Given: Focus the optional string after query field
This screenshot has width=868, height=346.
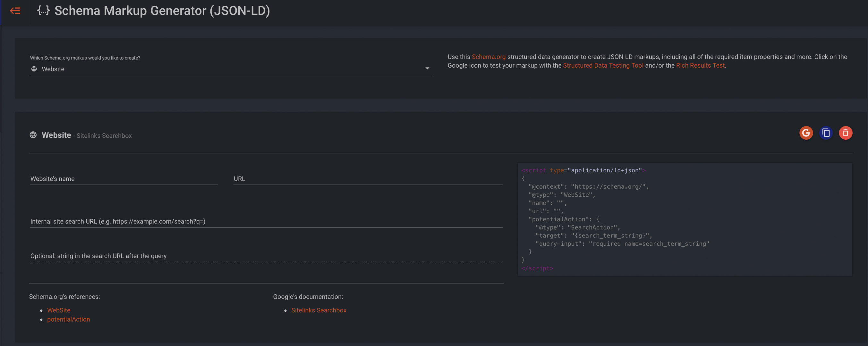Looking at the screenshot, I should pos(266,256).
